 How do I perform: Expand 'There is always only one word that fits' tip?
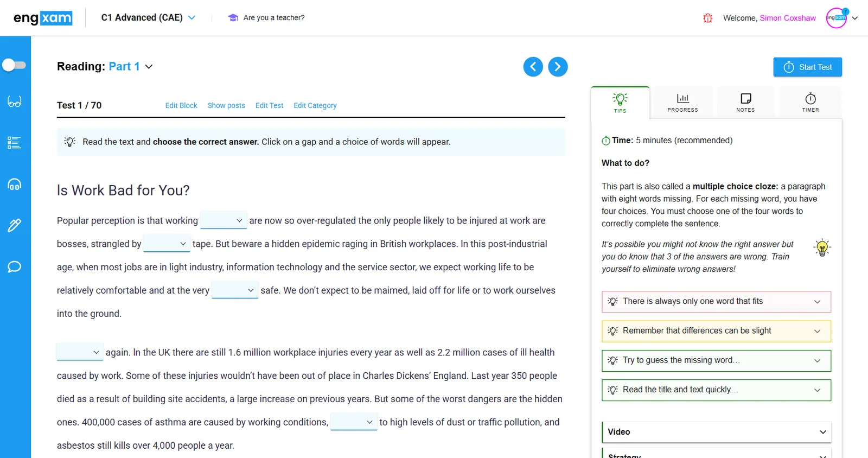tap(716, 302)
